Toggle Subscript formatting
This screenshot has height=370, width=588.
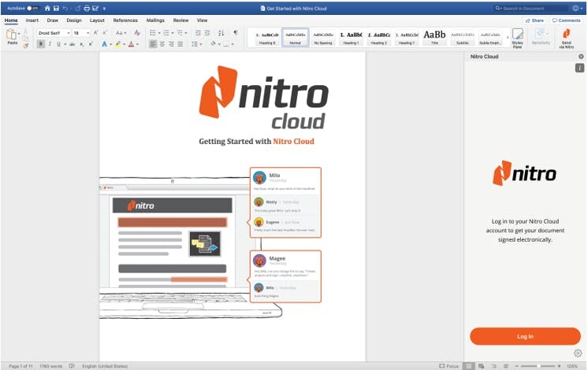[81, 44]
